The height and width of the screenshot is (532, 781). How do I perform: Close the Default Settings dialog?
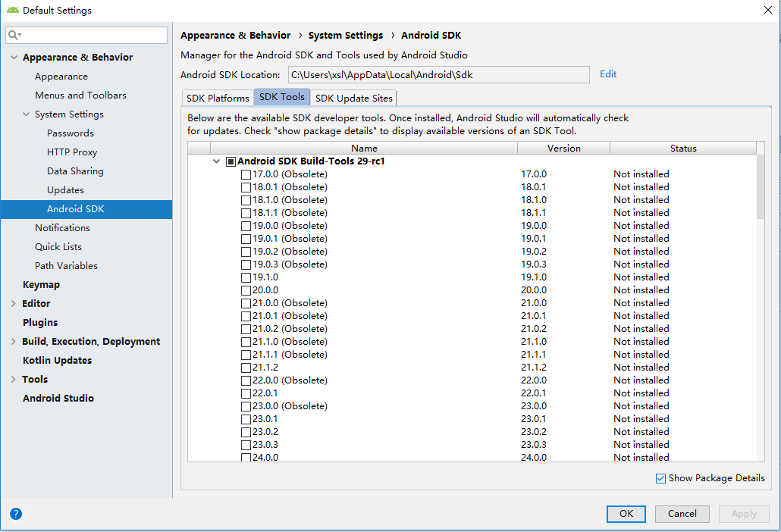[x=768, y=10]
